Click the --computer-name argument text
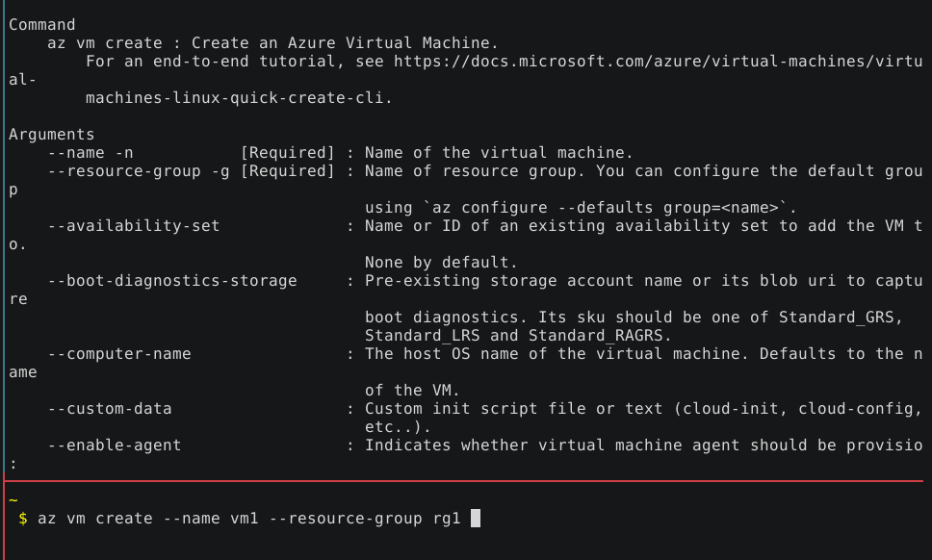The width and height of the screenshot is (932, 560). [x=120, y=353]
